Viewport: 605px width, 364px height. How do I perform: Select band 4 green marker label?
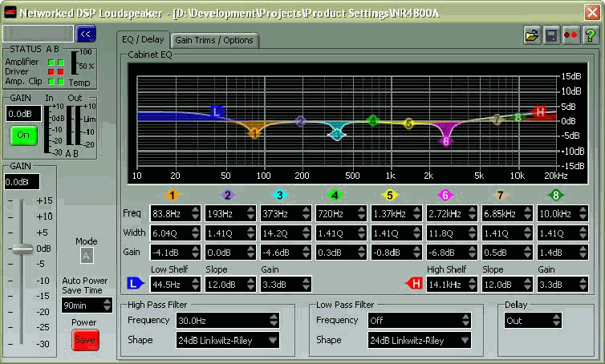335,195
